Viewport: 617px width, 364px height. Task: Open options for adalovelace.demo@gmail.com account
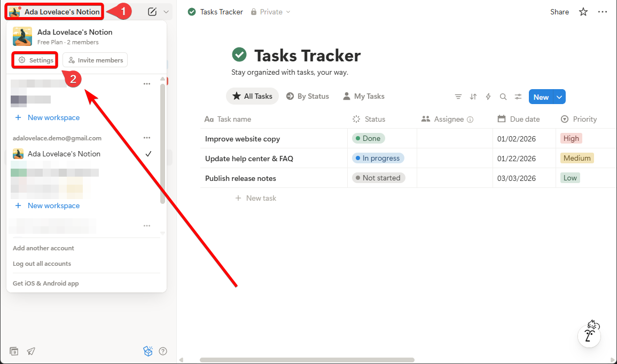(147, 138)
